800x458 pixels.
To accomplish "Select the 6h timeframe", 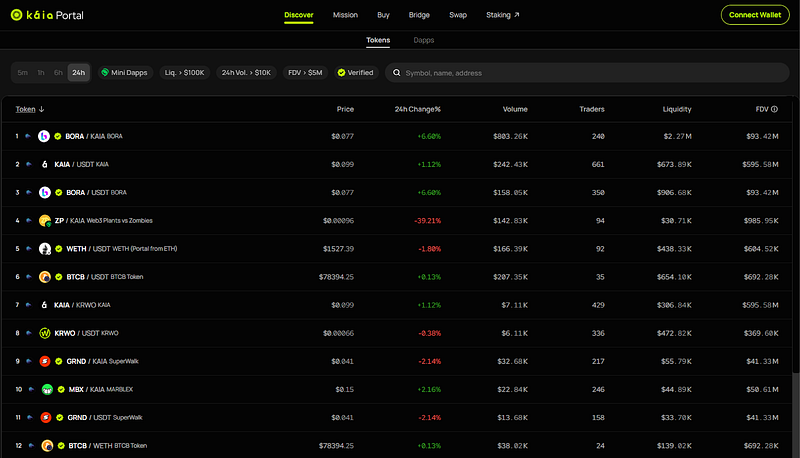I will [58, 72].
